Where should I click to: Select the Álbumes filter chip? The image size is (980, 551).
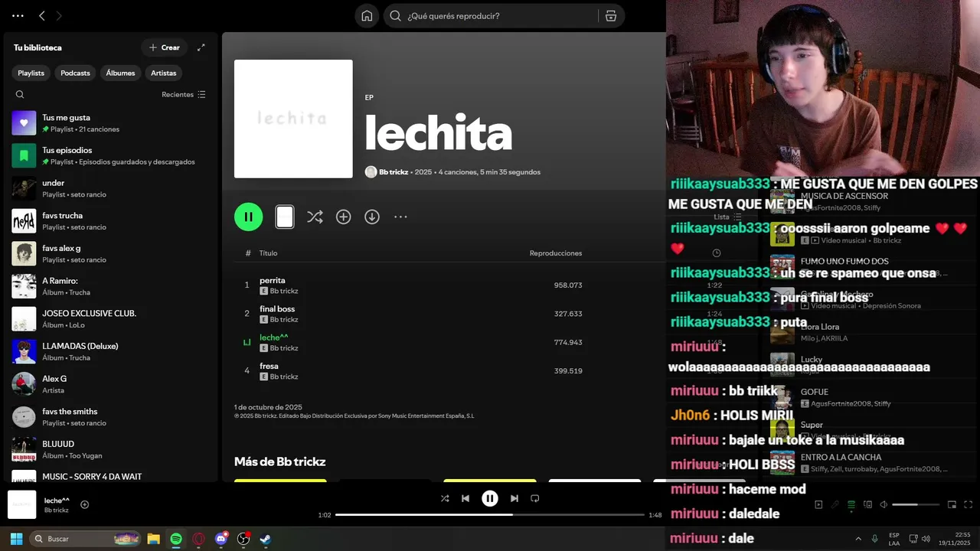pos(120,73)
